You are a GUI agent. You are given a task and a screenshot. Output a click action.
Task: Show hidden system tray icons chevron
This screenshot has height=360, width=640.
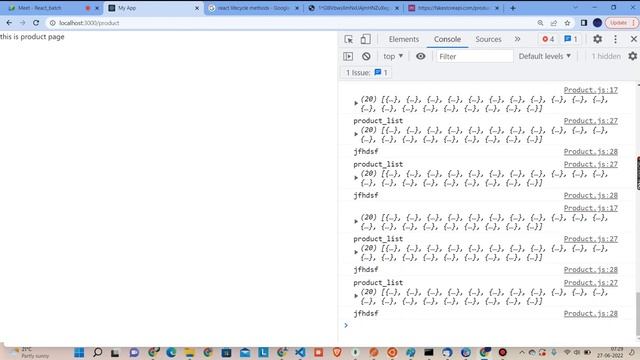click(x=522, y=352)
